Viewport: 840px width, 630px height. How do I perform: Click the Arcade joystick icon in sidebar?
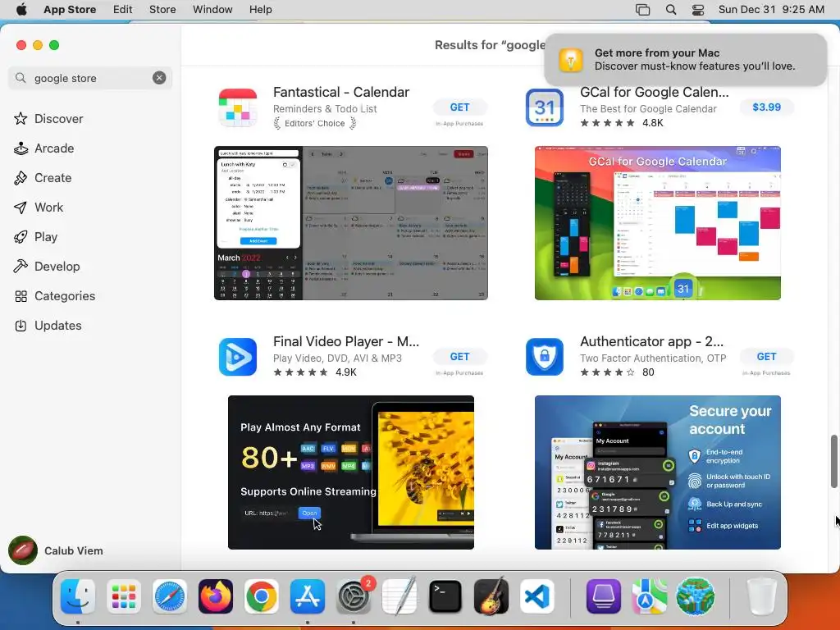pyautogui.click(x=21, y=148)
